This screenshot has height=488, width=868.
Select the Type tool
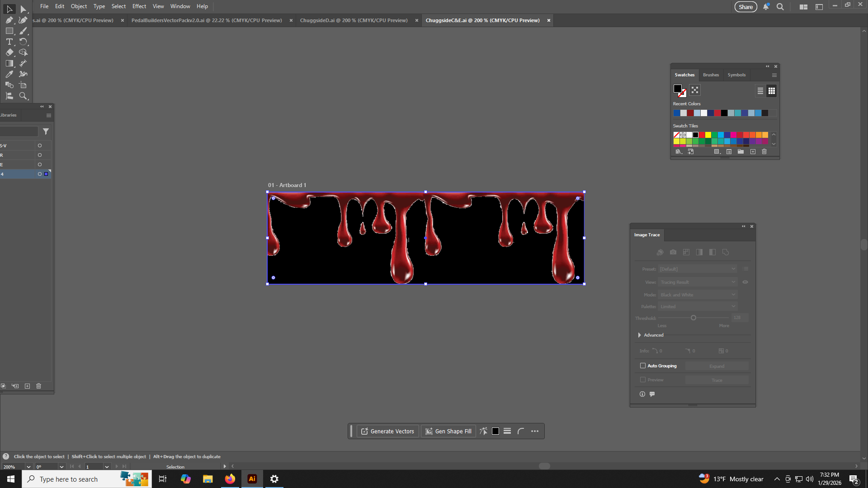click(x=9, y=42)
